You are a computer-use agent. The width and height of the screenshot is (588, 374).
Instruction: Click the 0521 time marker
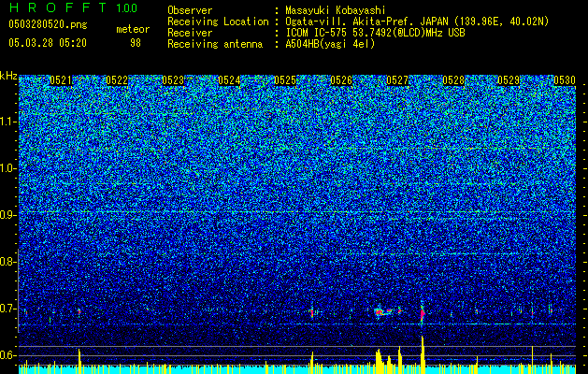coord(61,80)
